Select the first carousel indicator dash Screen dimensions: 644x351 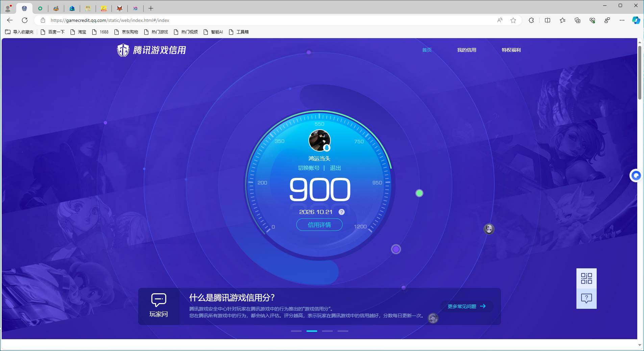coord(296,331)
